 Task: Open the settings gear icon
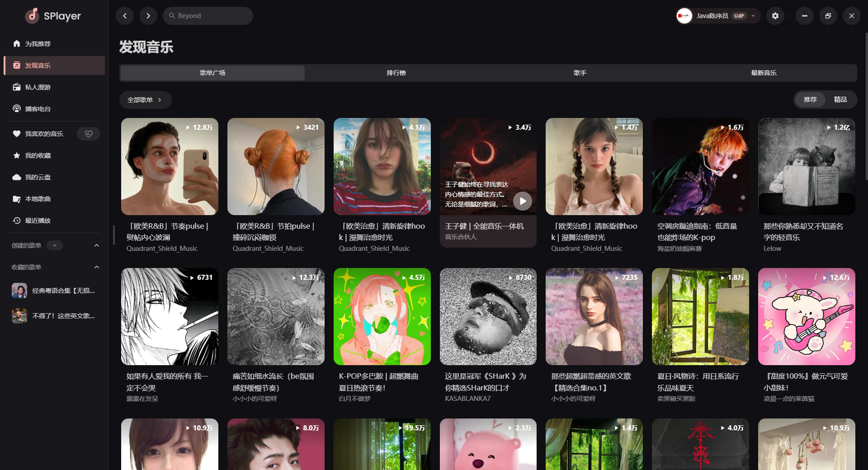click(775, 16)
